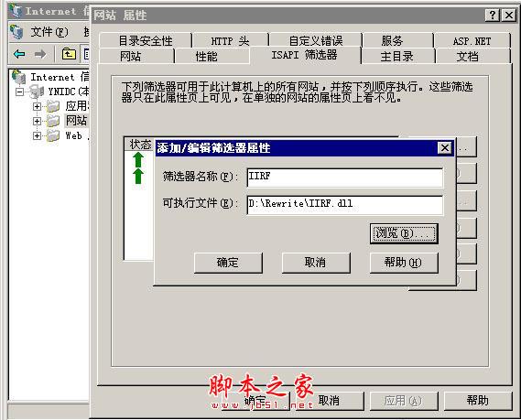Switch to the 主目录 tab
Screen dimensions: 521x420
pos(397,56)
